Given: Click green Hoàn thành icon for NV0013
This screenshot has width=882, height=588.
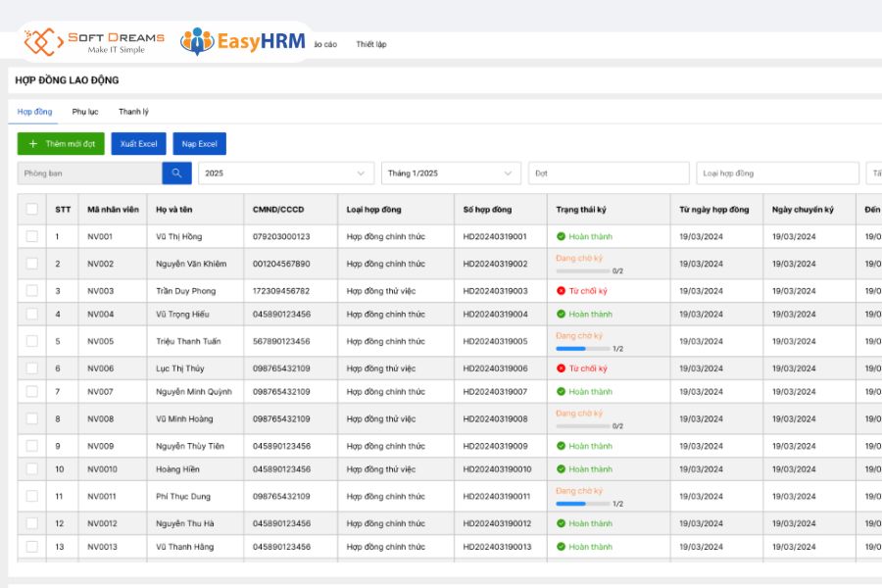Looking at the screenshot, I should (x=561, y=547).
